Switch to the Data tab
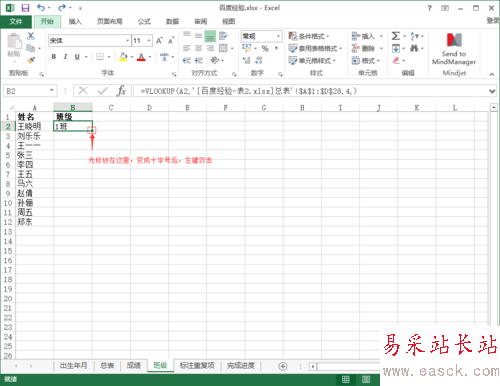Viewport: 500px width, 386px height. (172, 22)
